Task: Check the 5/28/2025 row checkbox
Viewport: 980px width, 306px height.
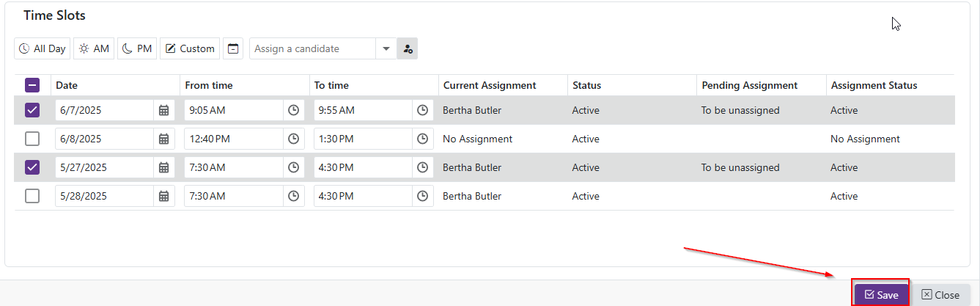Action: (32, 196)
